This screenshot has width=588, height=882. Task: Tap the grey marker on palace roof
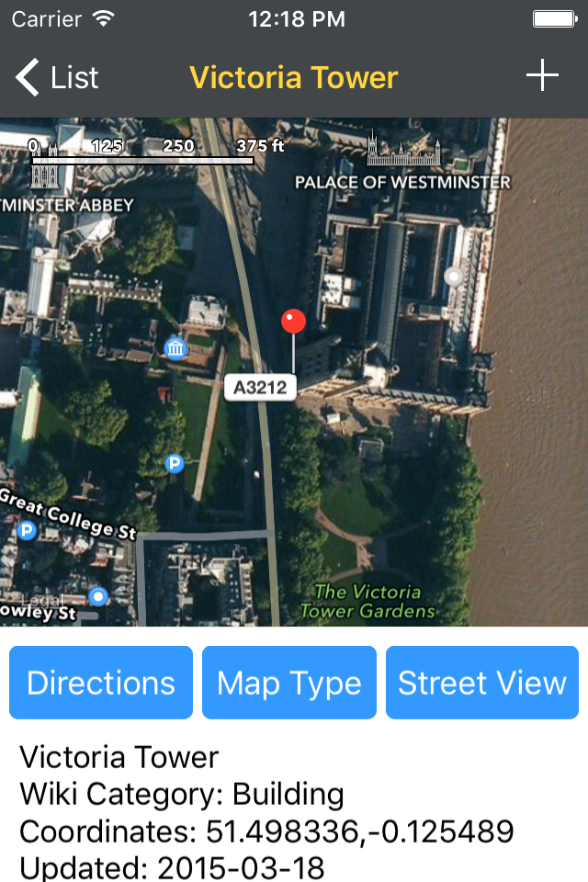454,277
